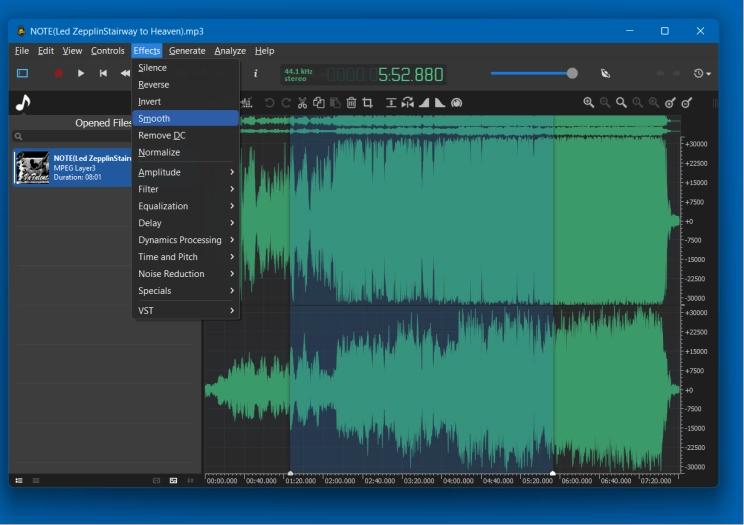Screen dimensions: 744x525
Task: Click the trash Delete icon
Action: pos(351,102)
